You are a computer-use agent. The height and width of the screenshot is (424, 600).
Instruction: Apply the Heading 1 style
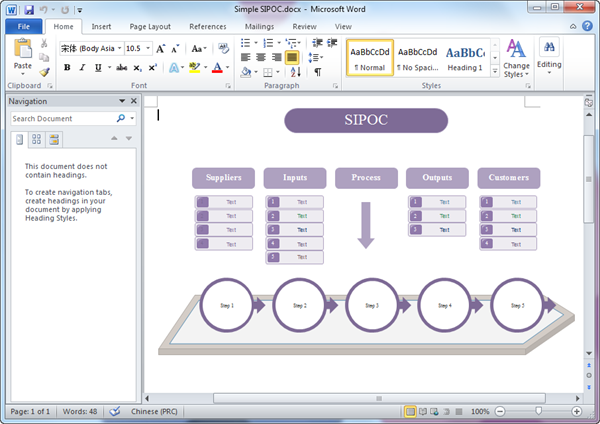(x=465, y=58)
